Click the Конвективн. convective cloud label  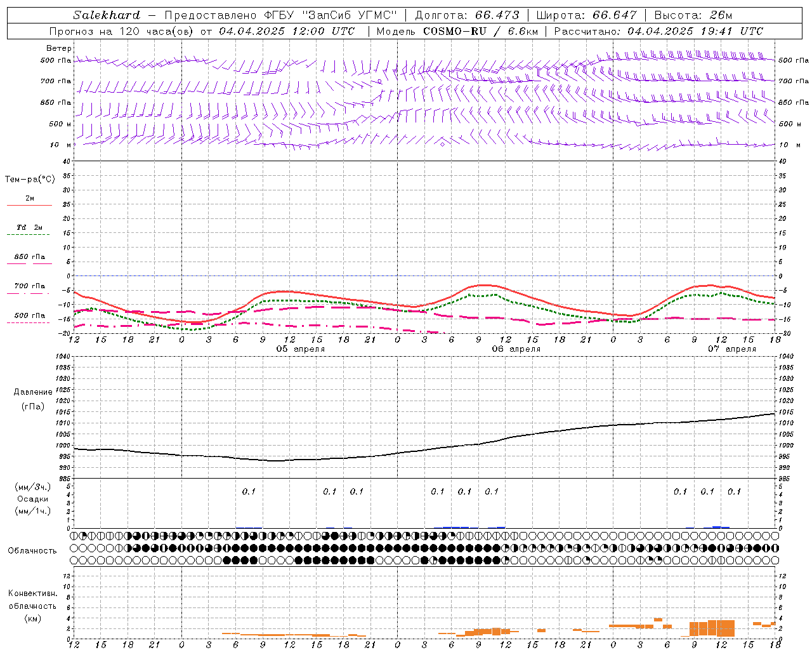(x=32, y=594)
